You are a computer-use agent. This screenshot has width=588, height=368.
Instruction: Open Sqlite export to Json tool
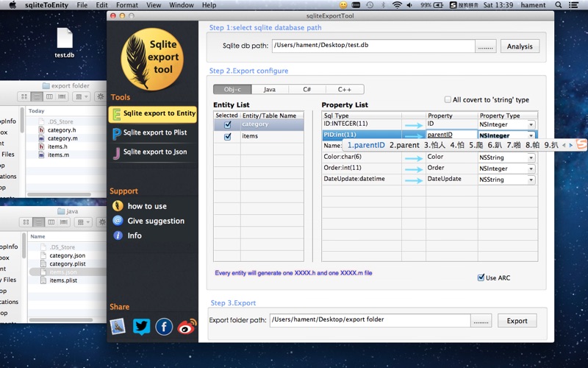153,152
